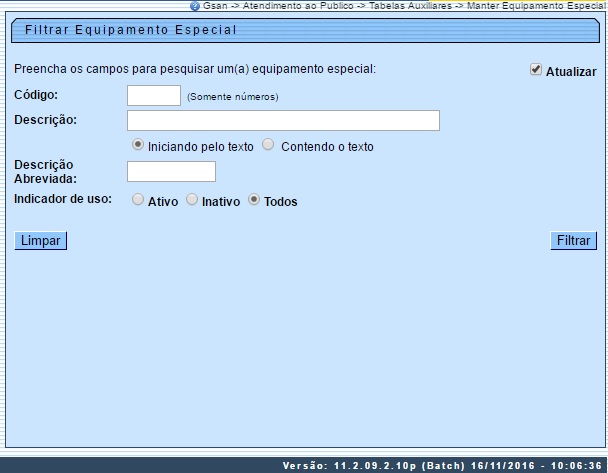Image resolution: width=608 pixels, height=473 pixels.
Task: Click the Limpar button
Action: pos(41,241)
